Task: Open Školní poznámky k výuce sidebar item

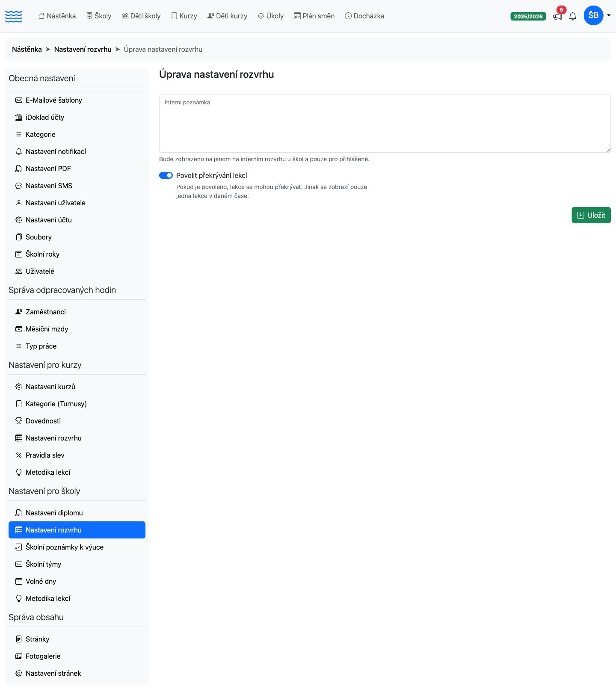Action: [x=77, y=547]
